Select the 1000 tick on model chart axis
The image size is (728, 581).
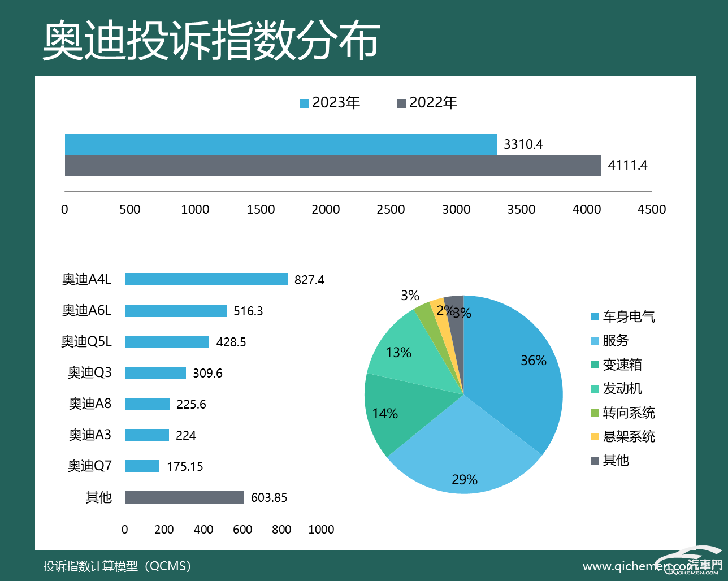coord(321,530)
